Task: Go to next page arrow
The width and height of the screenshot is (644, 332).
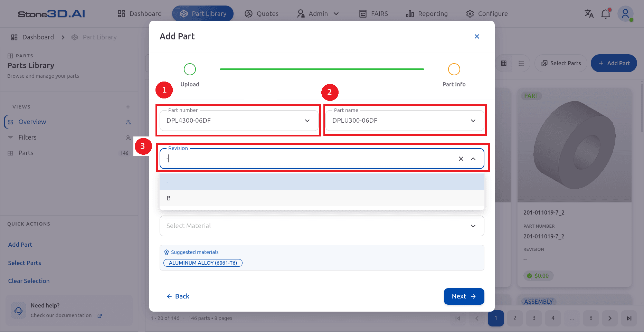Action: tap(610, 318)
